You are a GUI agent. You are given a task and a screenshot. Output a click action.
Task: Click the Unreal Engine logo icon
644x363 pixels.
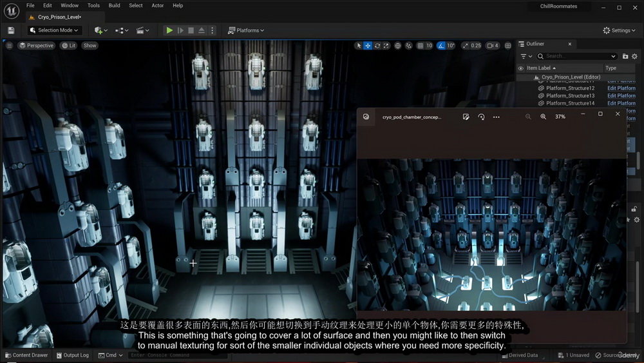coord(12,11)
